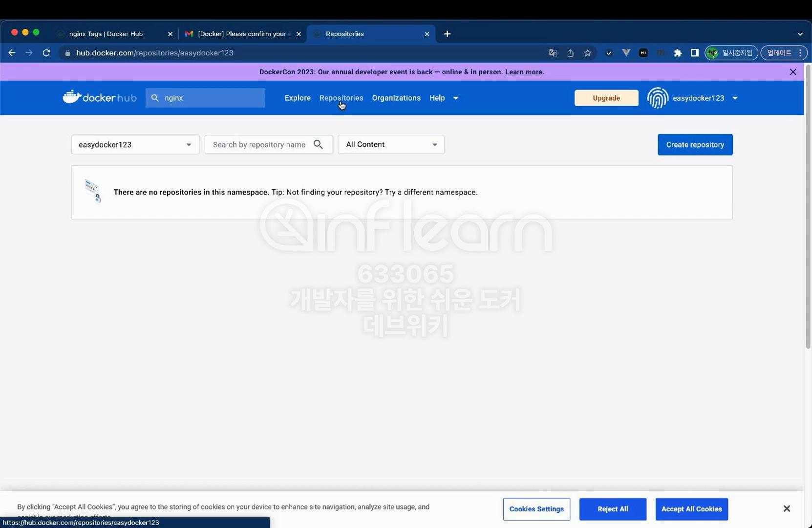Click Reject All cookies
The height and width of the screenshot is (528, 812).
[x=613, y=509]
